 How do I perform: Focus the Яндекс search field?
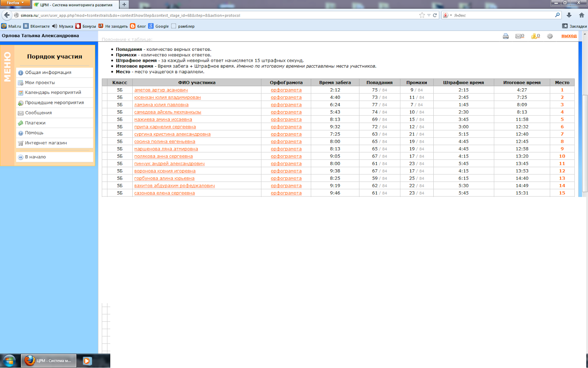pyautogui.click(x=503, y=15)
